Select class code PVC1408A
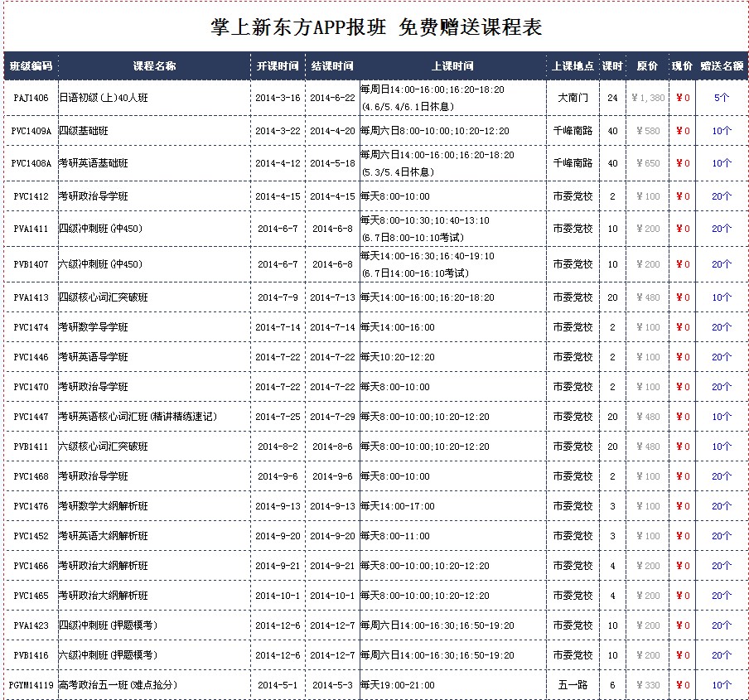Screen dimensions: 749x700 point(31,163)
